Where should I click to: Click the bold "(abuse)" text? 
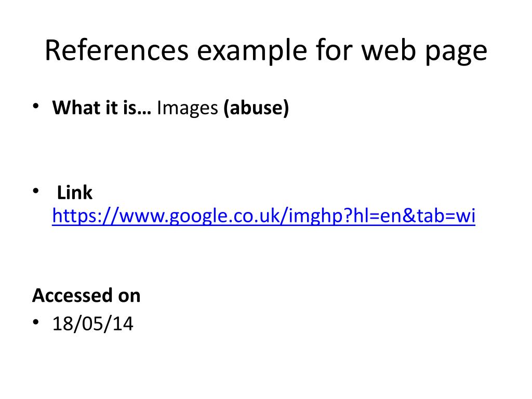click(x=256, y=108)
